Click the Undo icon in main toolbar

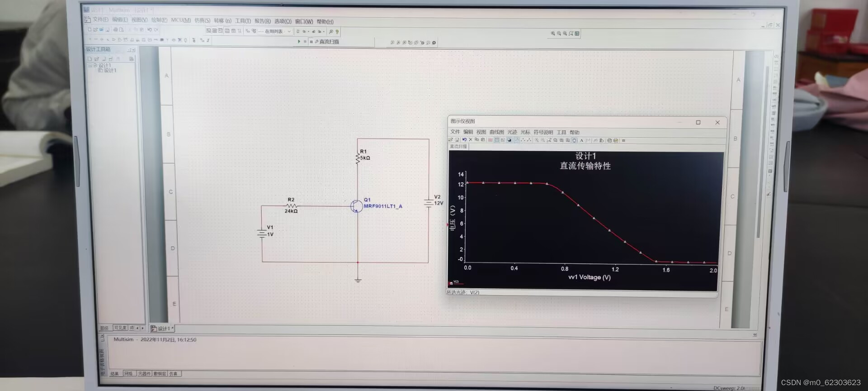pos(150,29)
